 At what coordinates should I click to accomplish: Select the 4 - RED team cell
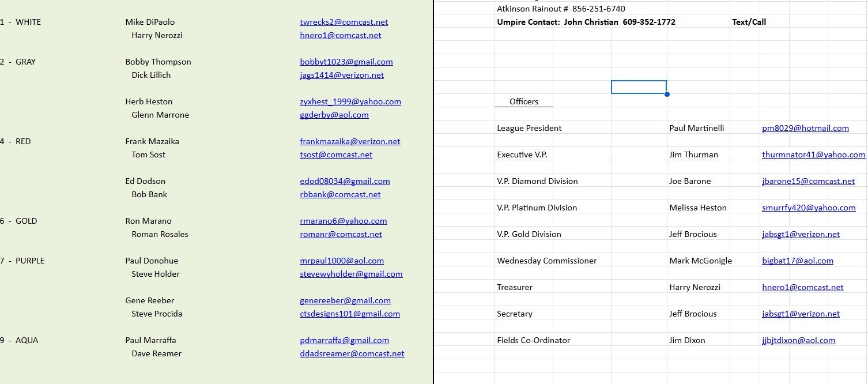pos(16,141)
